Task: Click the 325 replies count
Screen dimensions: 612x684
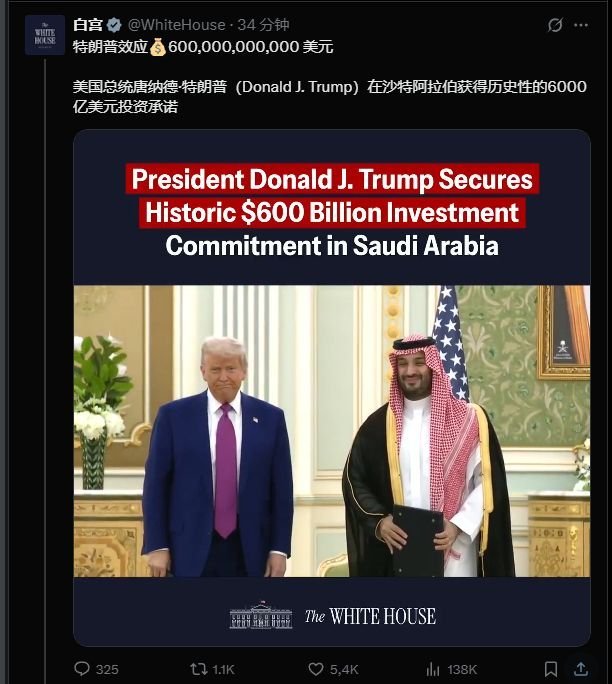Action: click(x=107, y=670)
